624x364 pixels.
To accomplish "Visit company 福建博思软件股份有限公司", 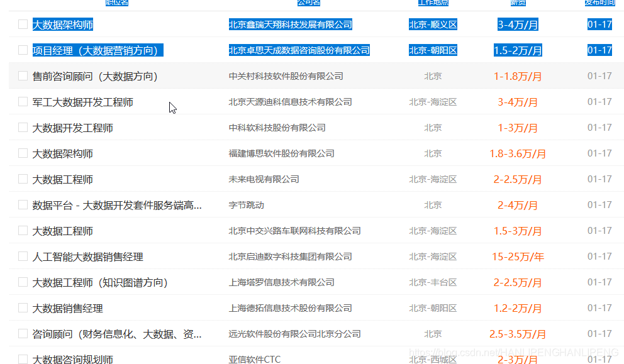I will (x=281, y=153).
